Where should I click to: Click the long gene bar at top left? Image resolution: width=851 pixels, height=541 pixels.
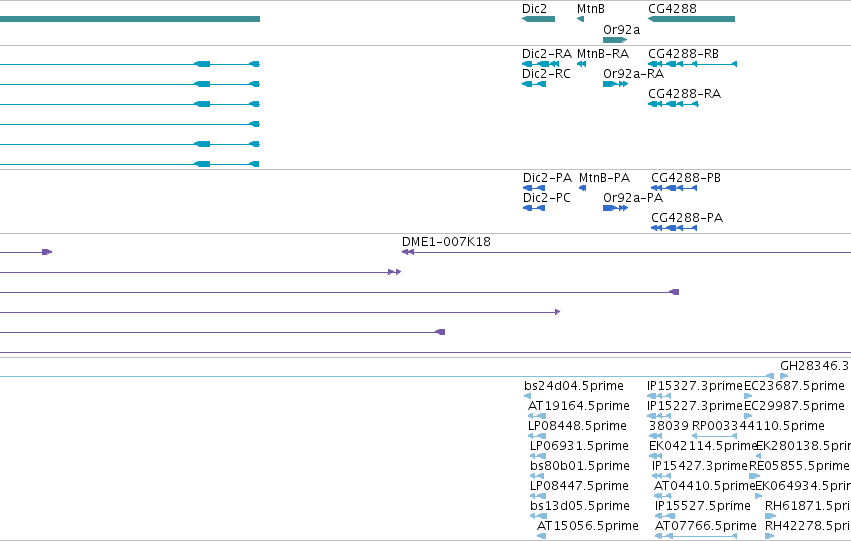(130, 19)
